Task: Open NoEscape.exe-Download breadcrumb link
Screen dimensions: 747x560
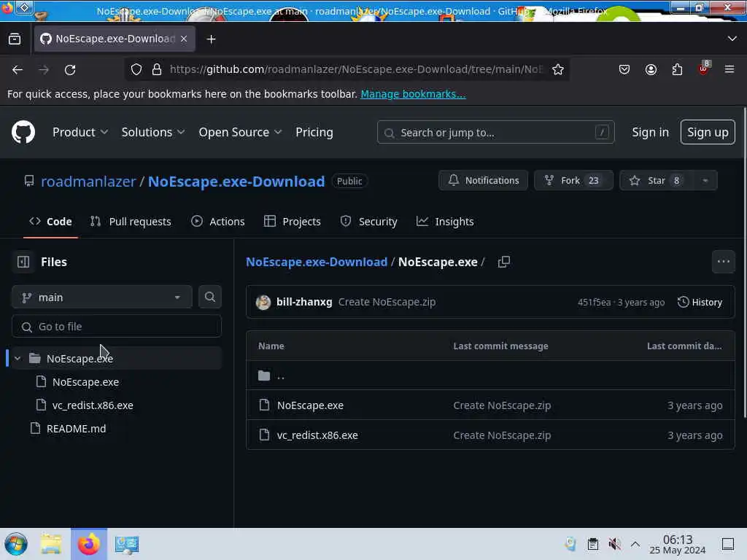Action: [x=317, y=262]
